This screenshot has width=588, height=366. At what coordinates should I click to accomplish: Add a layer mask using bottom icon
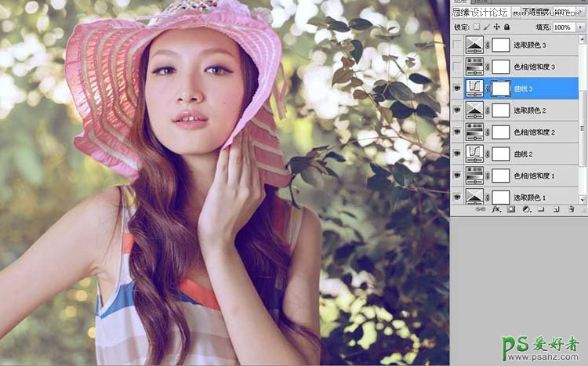510,210
